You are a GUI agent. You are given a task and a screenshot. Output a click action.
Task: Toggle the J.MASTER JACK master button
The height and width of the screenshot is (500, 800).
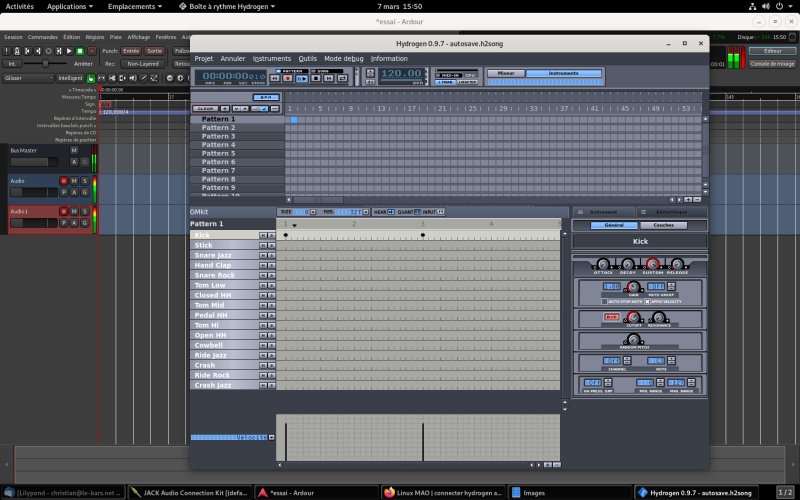(467, 82)
